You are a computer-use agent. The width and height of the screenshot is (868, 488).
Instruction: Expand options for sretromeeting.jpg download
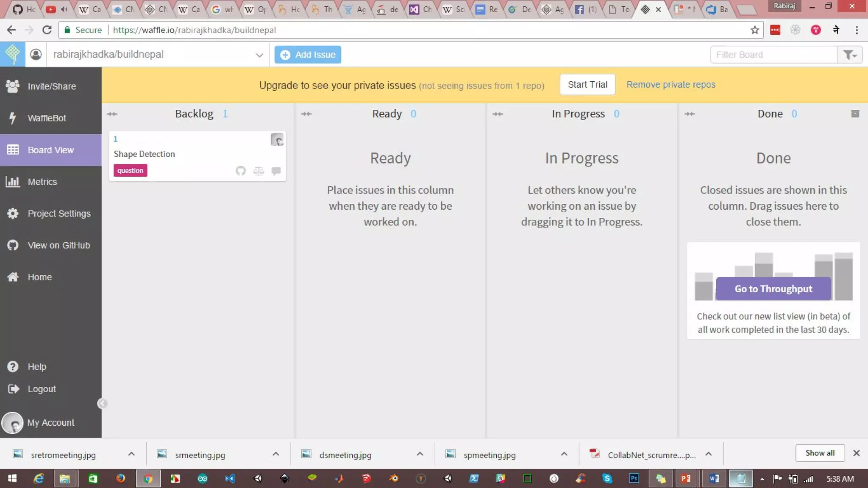click(x=131, y=454)
